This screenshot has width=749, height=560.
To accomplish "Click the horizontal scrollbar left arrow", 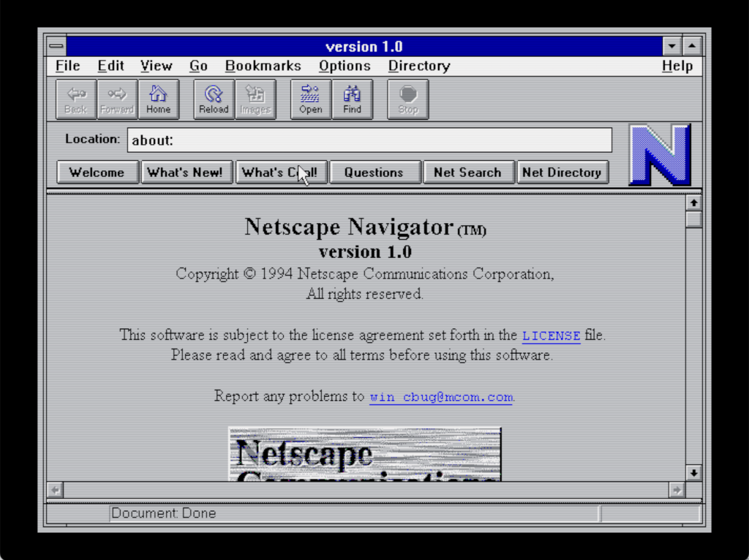I will [56, 490].
